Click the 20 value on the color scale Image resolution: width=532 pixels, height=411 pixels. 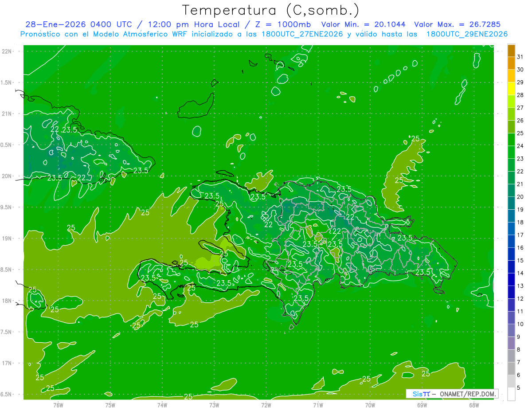point(520,197)
